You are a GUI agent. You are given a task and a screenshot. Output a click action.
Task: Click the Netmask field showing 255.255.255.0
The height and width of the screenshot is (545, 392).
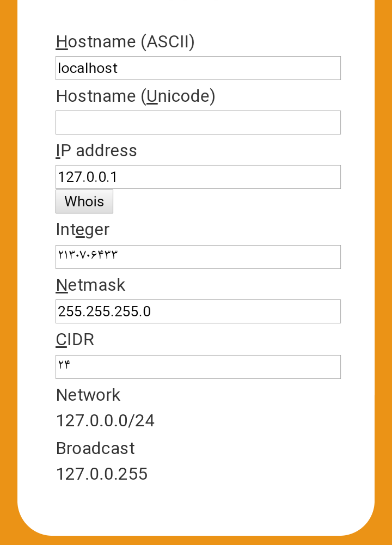tap(198, 311)
